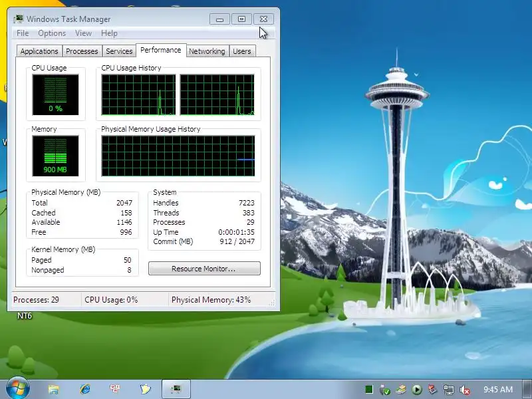
Task: Click the Task Manager taskbar button
Action: click(176, 389)
